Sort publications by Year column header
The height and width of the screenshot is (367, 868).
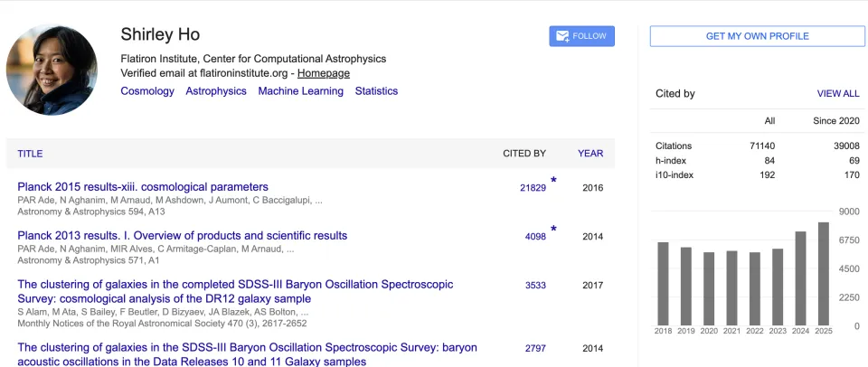pos(590,154)
